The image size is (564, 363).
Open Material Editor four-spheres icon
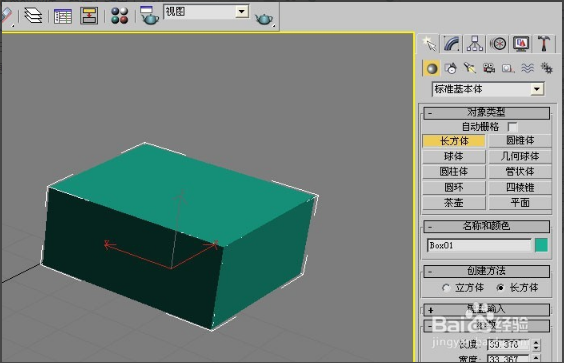click(x=119, y=16)
